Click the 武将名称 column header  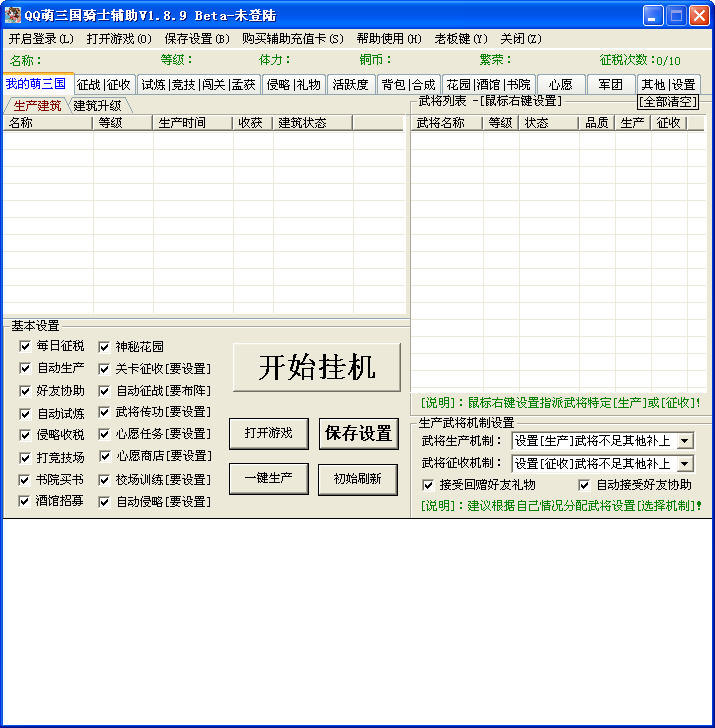447,123
